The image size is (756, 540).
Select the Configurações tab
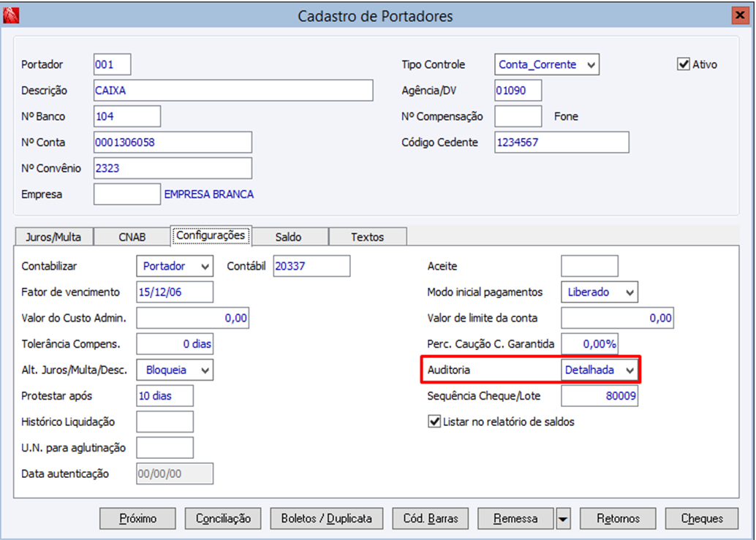(x=211, y=235)
